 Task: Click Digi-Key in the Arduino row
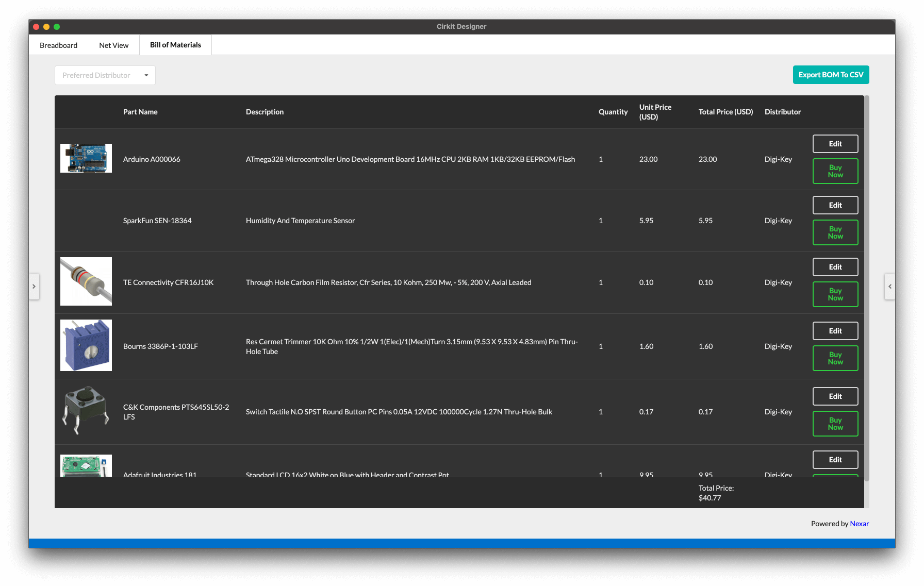pos(778,159)
